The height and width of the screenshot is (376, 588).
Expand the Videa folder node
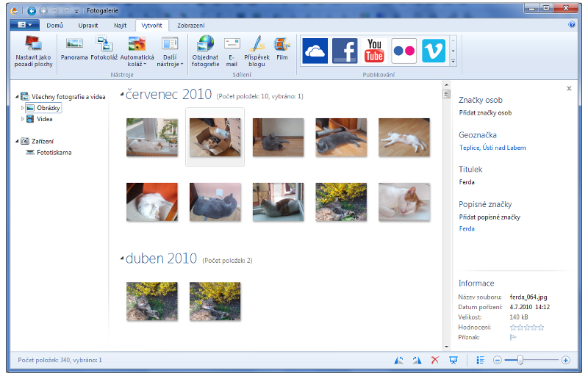(23, 119)
